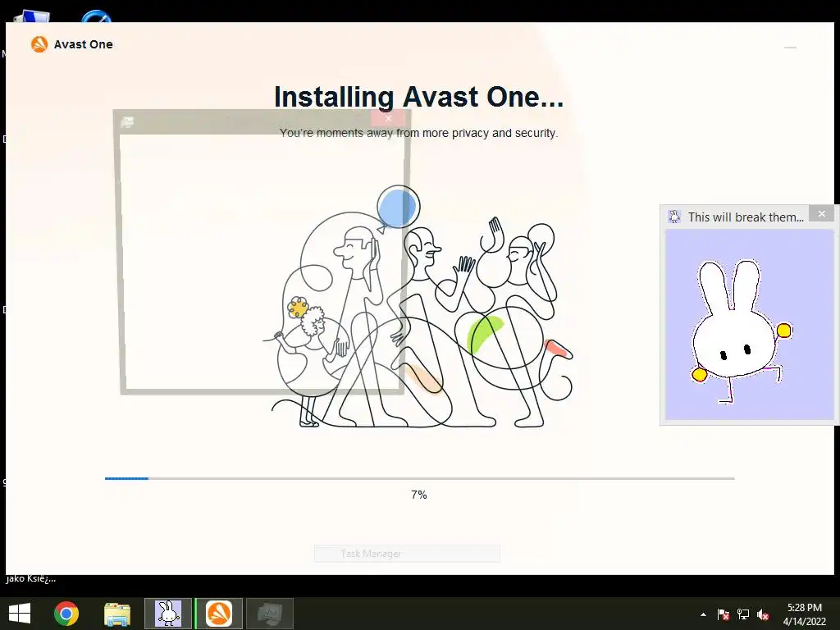840x630 pixels.
Task: Close the 'This will break them...' window
Action: (x=821, y=214)
